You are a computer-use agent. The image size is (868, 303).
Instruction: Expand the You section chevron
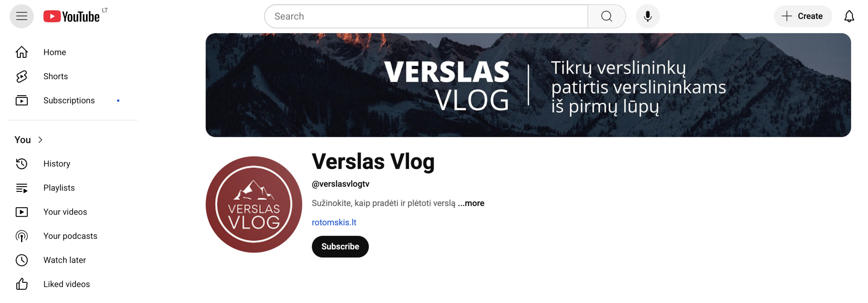click(x=40, y=140)
